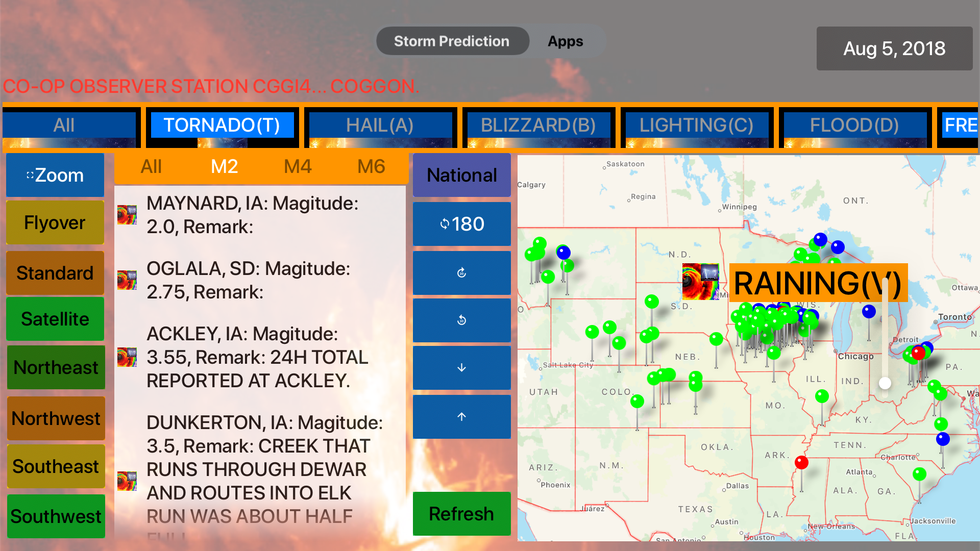Screen dimensions: 980x551
Task: Click the blue pin near the Virginia coast
Action: (943, 439)
